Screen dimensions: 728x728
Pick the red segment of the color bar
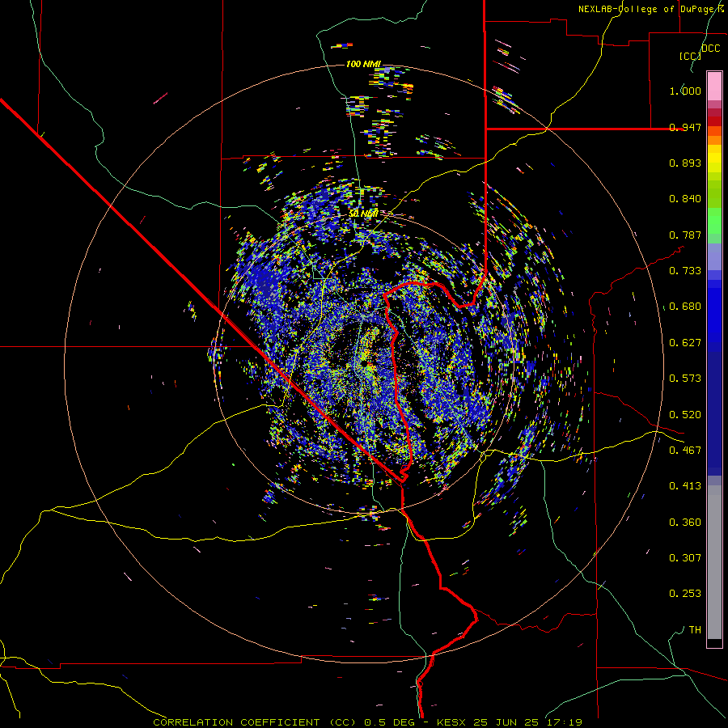(x=714, y=121)
